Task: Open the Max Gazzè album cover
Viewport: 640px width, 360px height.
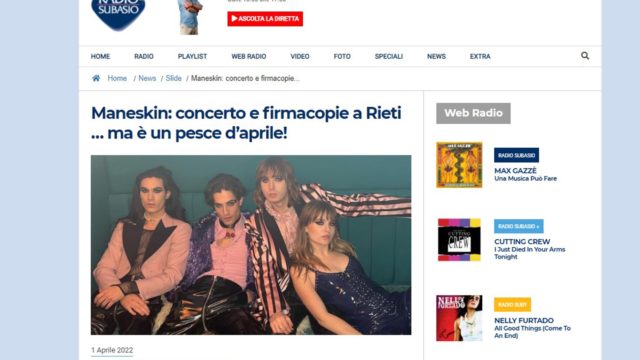Action: coord(459,165)
